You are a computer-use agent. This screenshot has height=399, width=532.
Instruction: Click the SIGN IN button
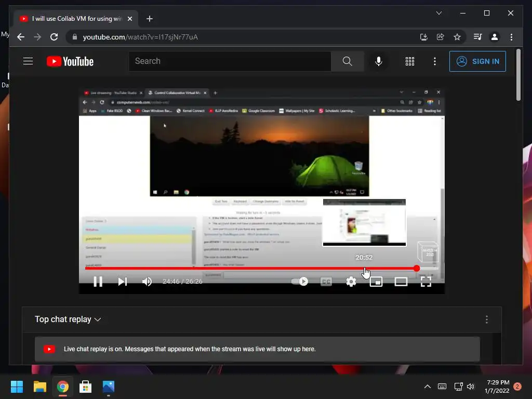coord(478,61)
